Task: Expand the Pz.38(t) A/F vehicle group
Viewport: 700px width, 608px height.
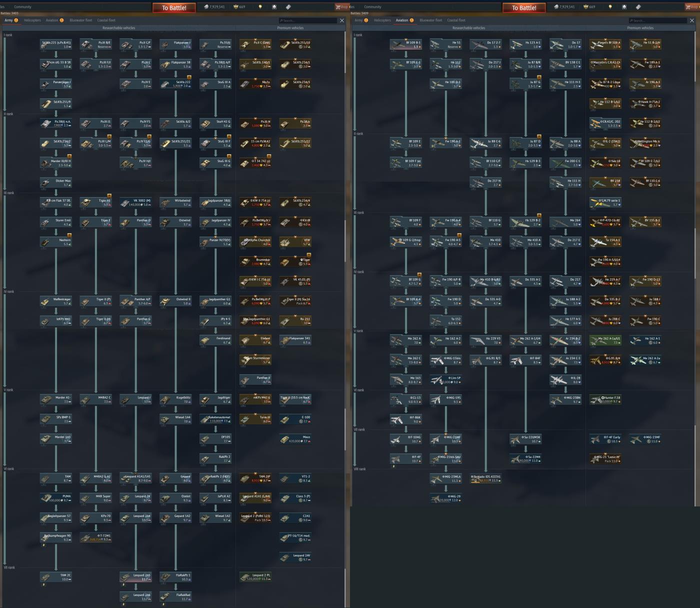Action: [215, 64]
